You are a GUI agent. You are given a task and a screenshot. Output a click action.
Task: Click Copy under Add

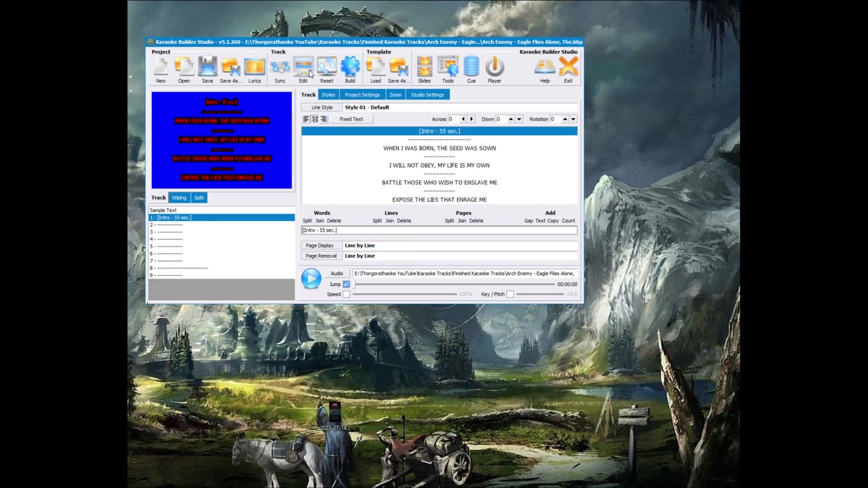pos(553,221)
